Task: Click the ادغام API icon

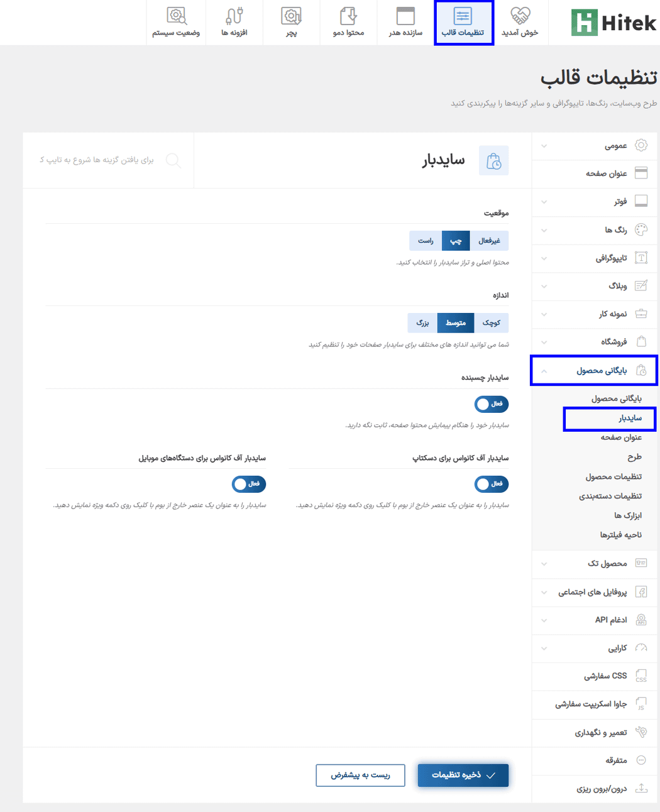Action: coord(641,620)
